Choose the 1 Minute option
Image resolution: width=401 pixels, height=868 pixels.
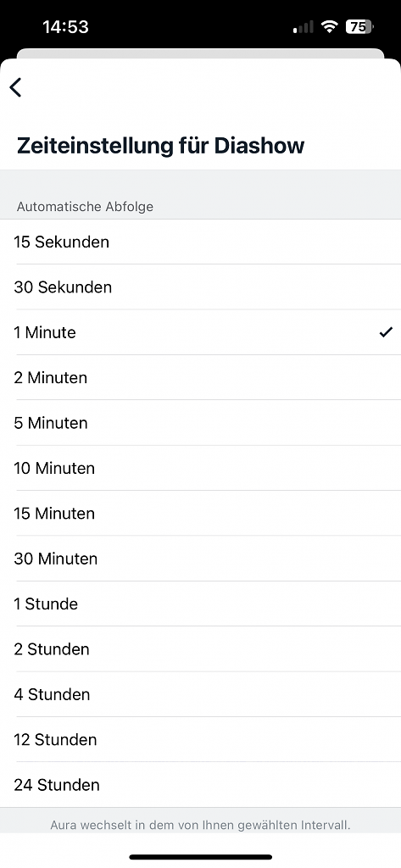click(x=200, y=332)
